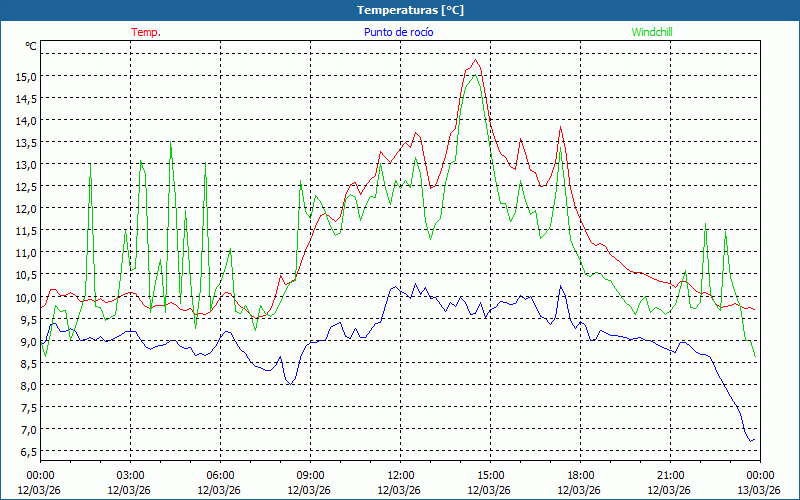This screenshot has width=800, height=500.
Task: Click the lowest end point of the blue dew point line
Action: point(750,441)
